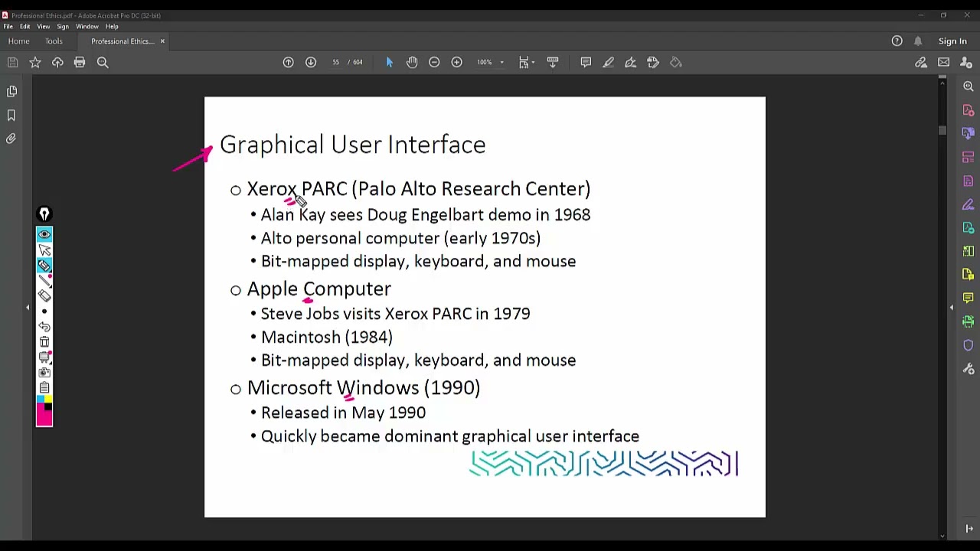Open the Sign menu
Viewport: 980px width, 551px height.
[x=63, y=26]
